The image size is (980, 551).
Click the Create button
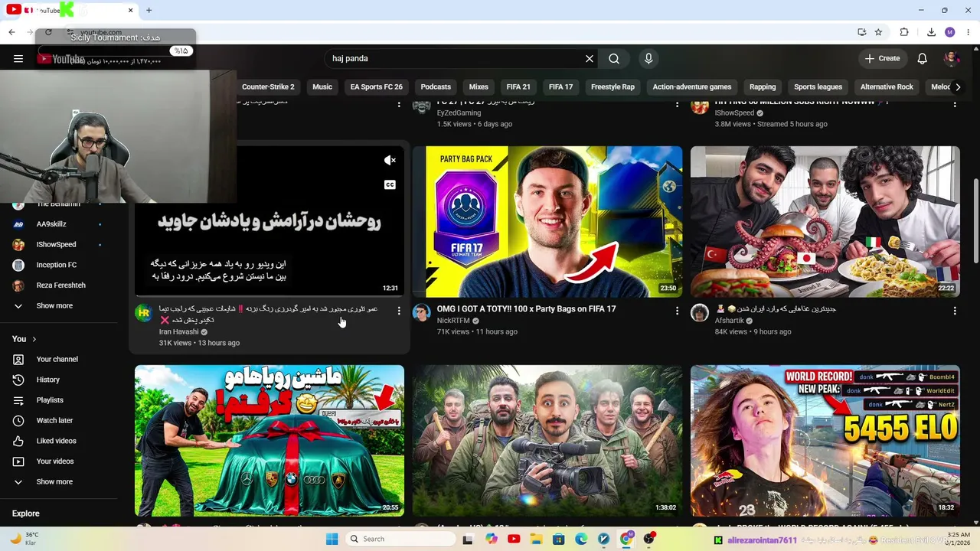pos(883,58)
